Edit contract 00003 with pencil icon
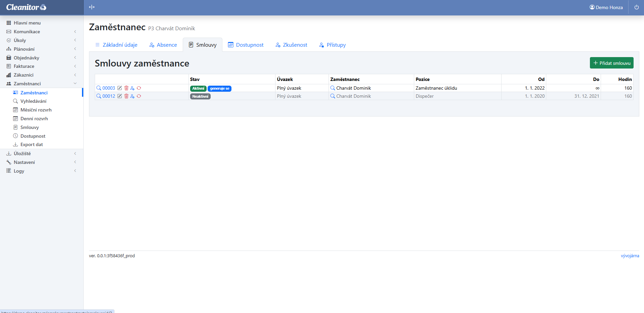Image resolution: width=644 pixels, height=313 pixels. pyautogui.click(x=120, y=88)
